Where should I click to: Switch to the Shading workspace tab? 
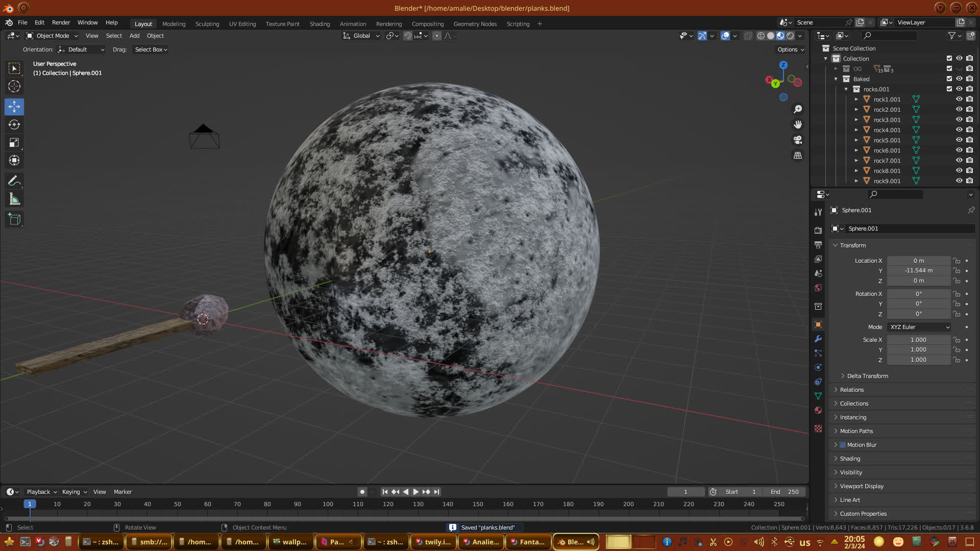click(x=320, y=24)
